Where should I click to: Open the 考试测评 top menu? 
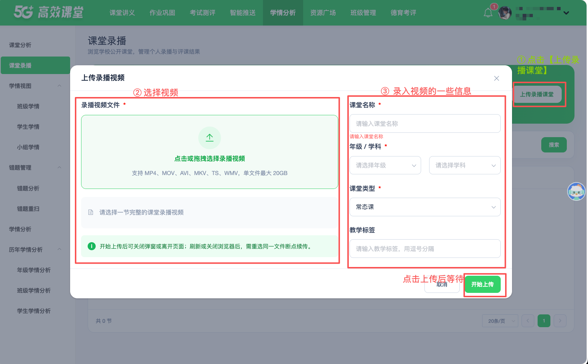pyautogui.click(x=203, y=13)
